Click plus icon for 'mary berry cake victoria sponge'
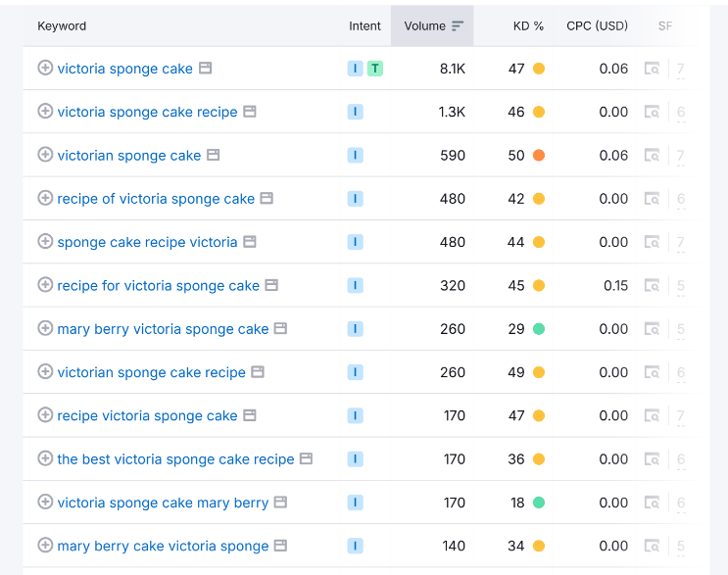This screenshot has height=575, width=728. [45, 546]
